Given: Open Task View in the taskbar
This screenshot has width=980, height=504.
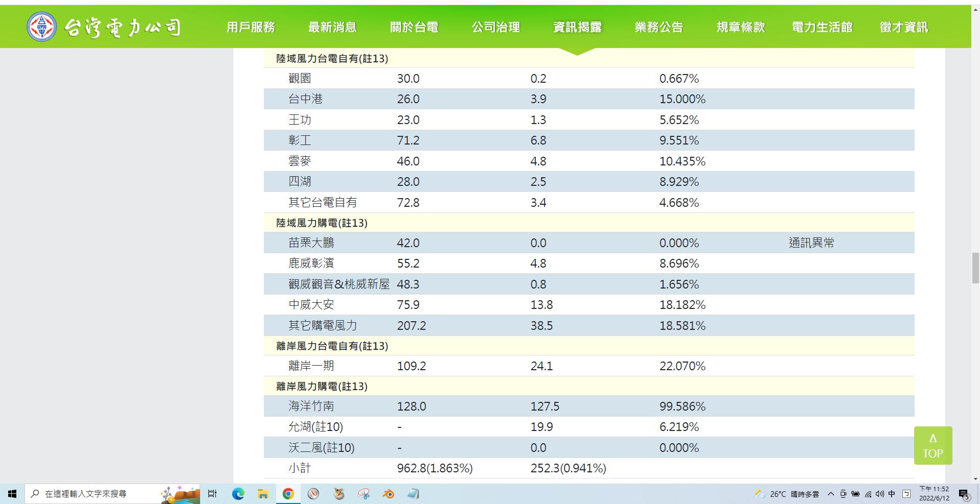Looking at the screenshot, I should coord(212,494).
